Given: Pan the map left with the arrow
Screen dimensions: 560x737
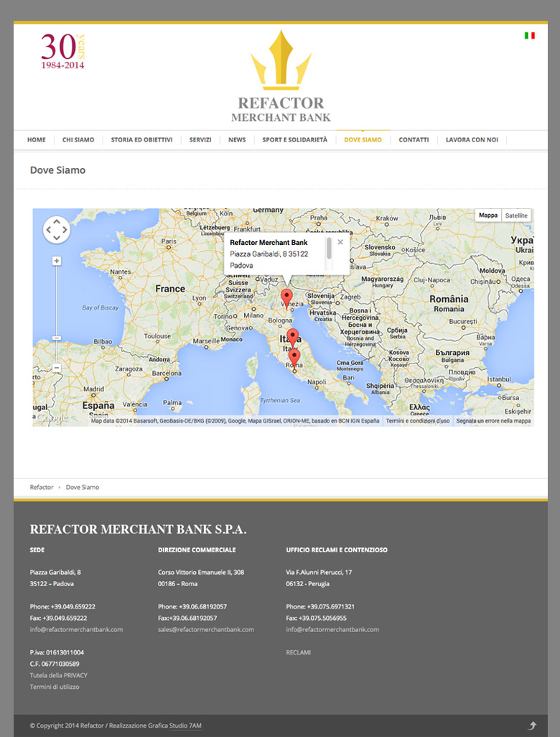Looking at the screenshot, I should [x=48, y=230].
